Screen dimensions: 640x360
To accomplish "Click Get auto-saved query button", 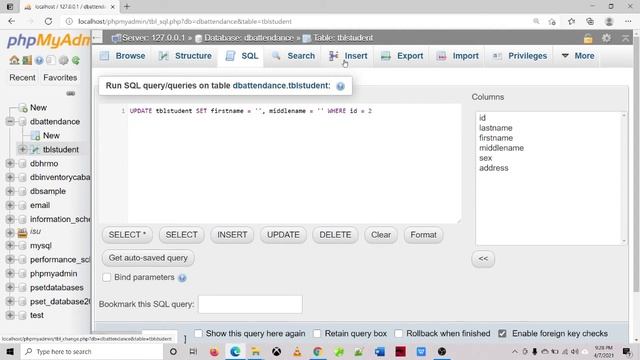I will 148,258.
